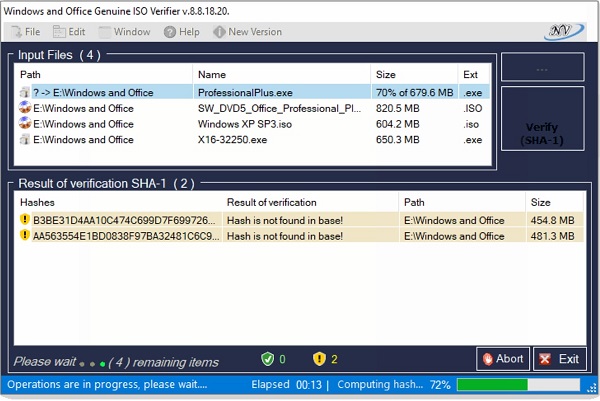Click warning icon of hash B3BE31D4 row
This screenshot has width=600, height=401.
pos(24,219)
